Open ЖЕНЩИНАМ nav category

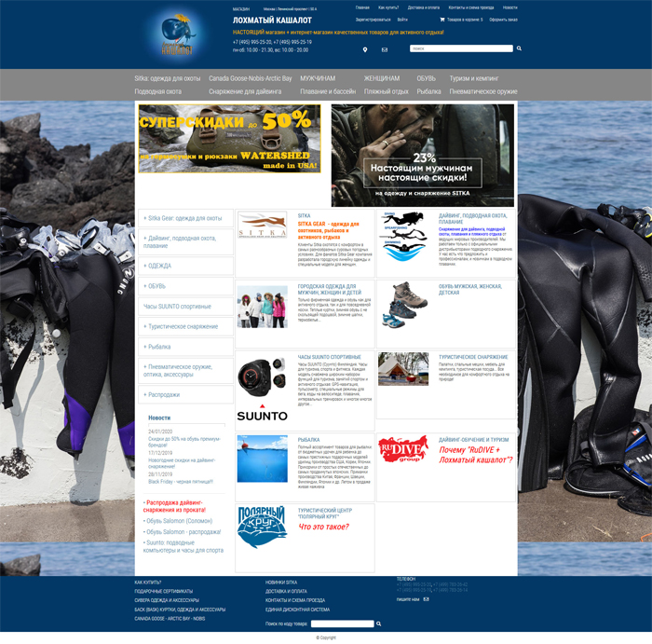click(x=382, y=78)
